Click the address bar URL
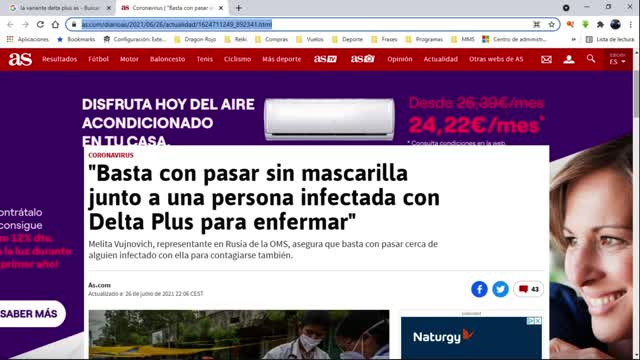 tap(177, 24)
